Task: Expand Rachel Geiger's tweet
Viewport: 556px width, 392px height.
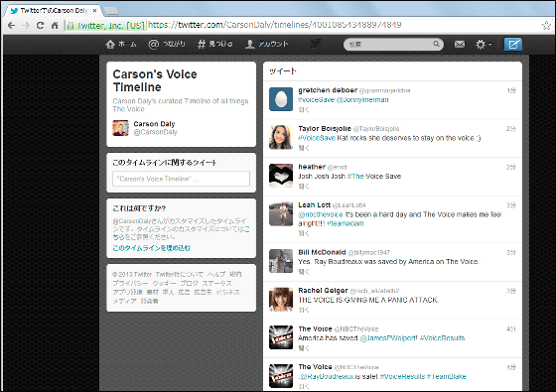Action: [304, 310]
